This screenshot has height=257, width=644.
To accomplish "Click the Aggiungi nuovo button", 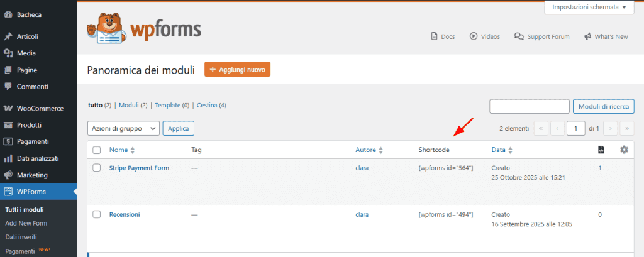I will tap(237, 69).
